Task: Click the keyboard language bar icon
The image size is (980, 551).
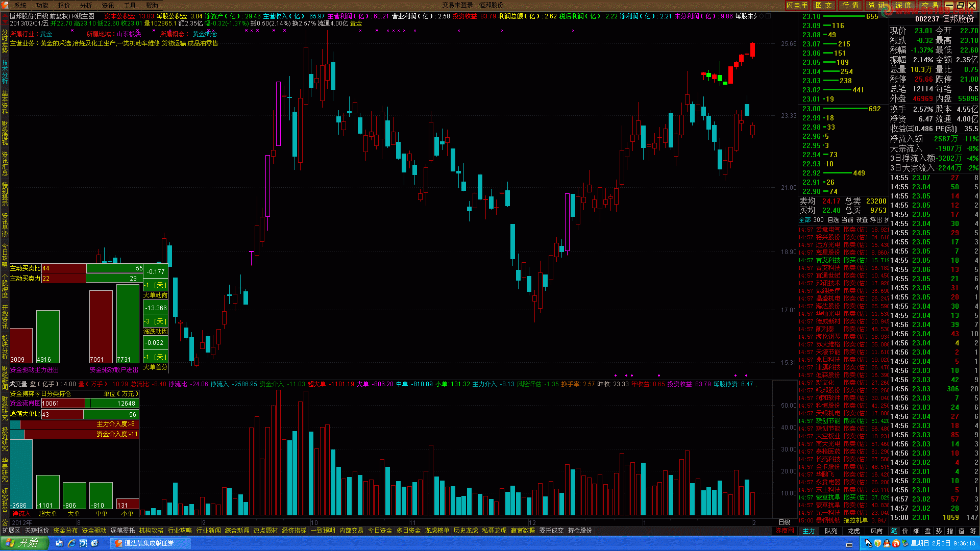Action: click(849, 544)
